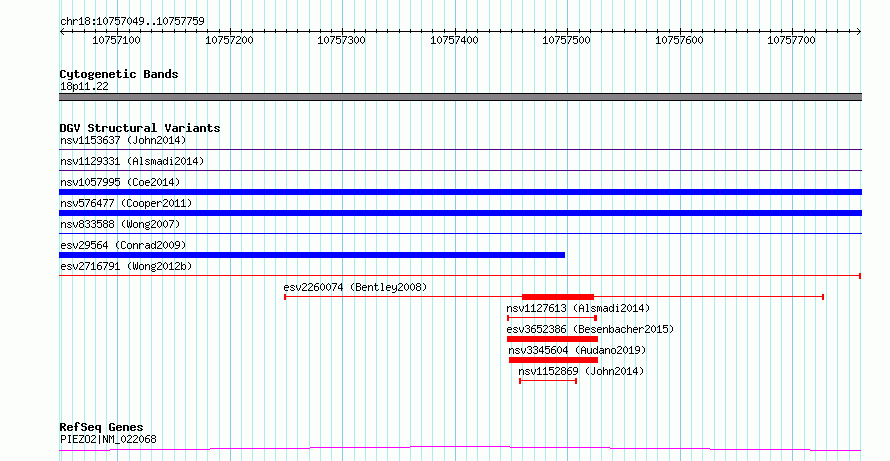Click the chr18:10757049..10757759 region label
This screenshot has width=890, height=461.
click(132, 22)
